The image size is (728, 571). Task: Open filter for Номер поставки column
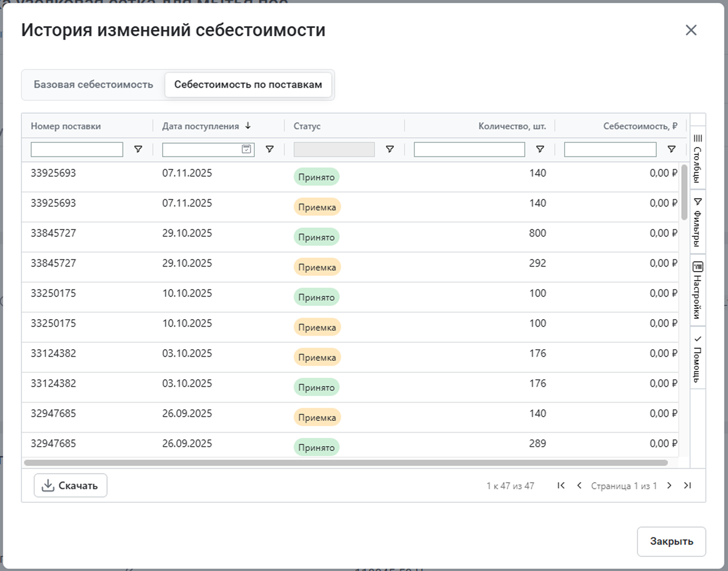[138, 149]
